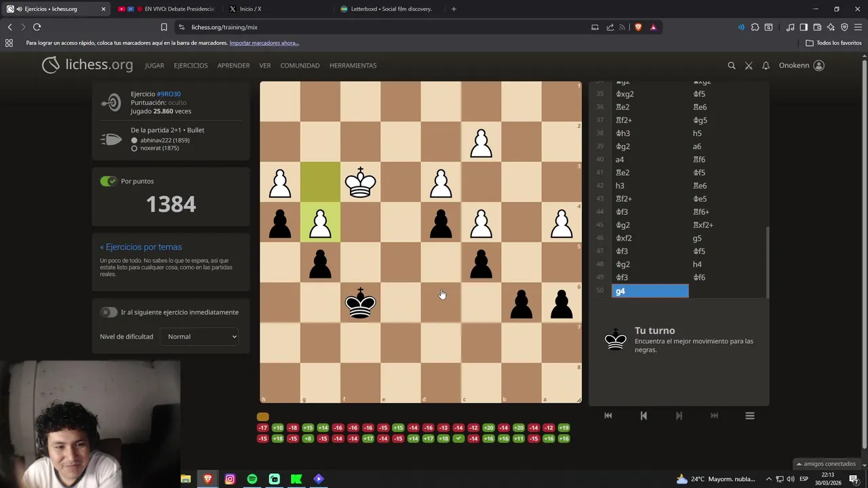
Task: Step back one move
Action: pyautogui.click(x=644, y=415)
